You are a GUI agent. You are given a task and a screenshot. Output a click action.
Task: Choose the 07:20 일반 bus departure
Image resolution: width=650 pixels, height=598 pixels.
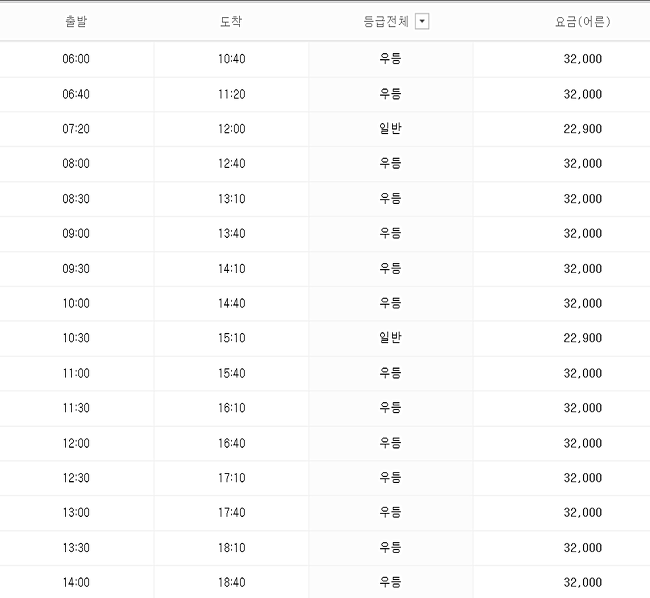(x=325, y=129)
